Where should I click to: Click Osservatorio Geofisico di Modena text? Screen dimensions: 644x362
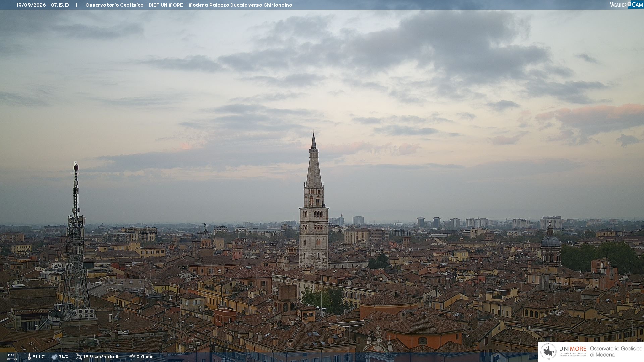[x=616, y=352]
